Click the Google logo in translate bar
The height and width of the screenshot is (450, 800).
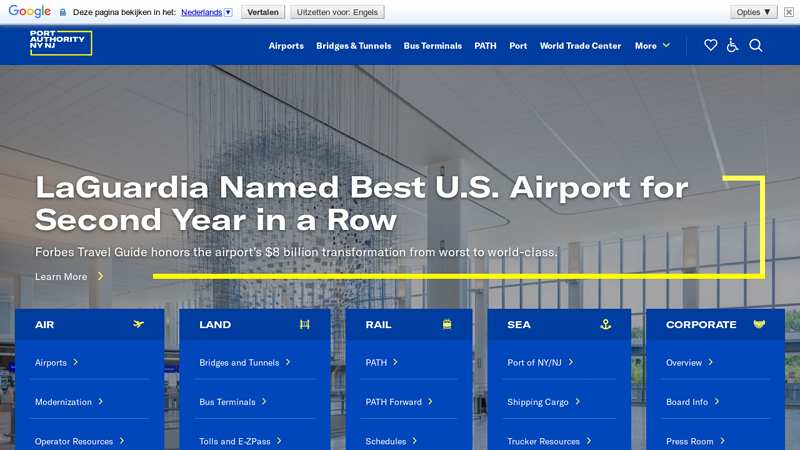[30, 11]
